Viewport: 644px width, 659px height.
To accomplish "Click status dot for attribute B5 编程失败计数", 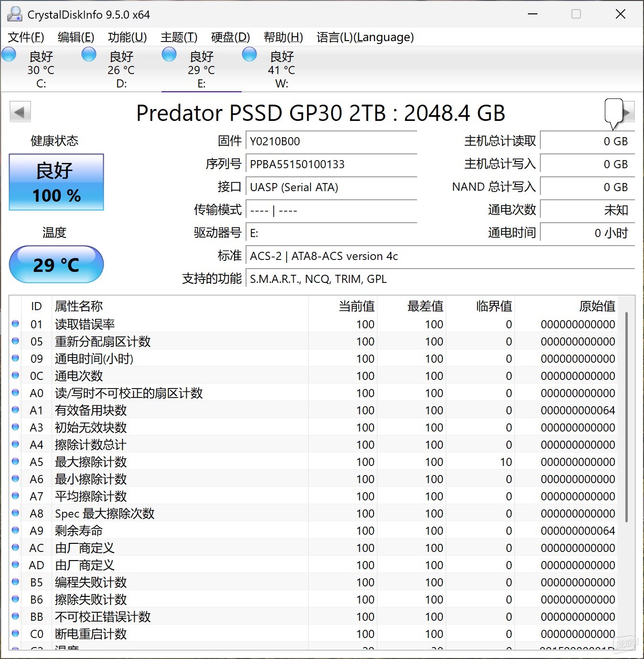I will [x=15, y=582].
